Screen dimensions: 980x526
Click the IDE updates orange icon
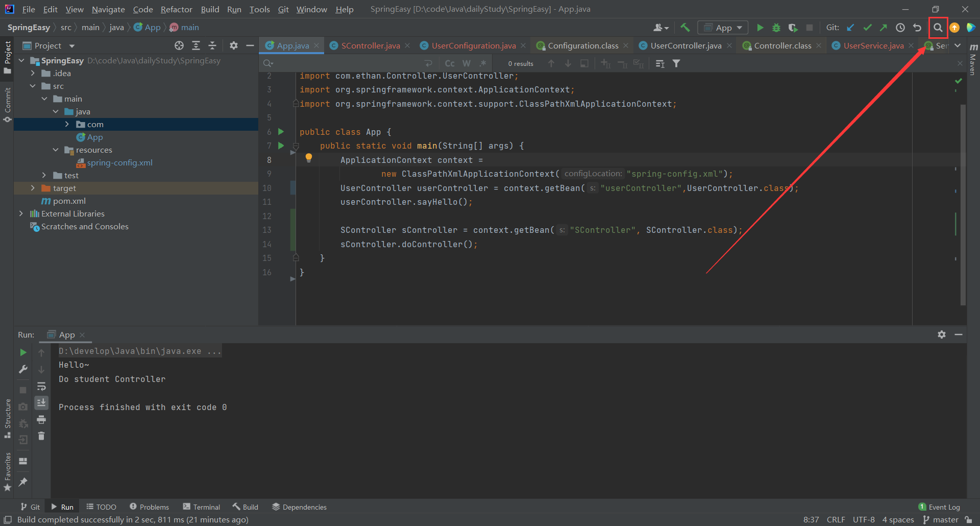954,28
